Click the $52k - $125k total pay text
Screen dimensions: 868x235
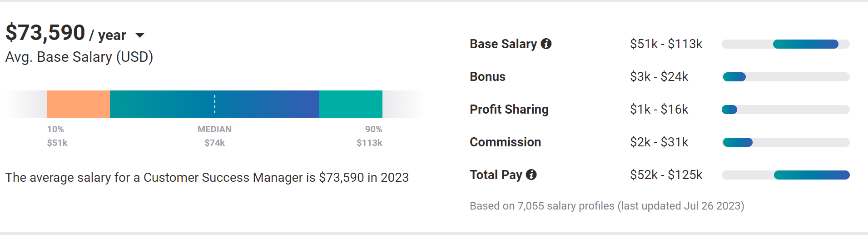point(666,175)
